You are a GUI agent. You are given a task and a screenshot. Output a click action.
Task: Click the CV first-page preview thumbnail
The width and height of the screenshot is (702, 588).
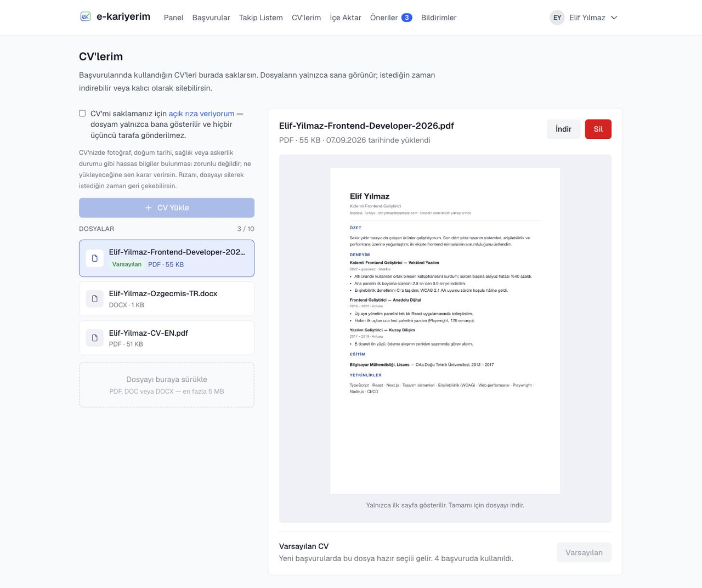(x=445, y=331)
